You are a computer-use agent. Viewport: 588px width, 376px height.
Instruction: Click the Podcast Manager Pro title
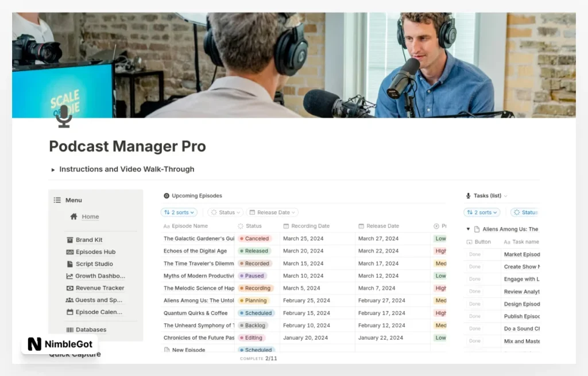[127, 146]
